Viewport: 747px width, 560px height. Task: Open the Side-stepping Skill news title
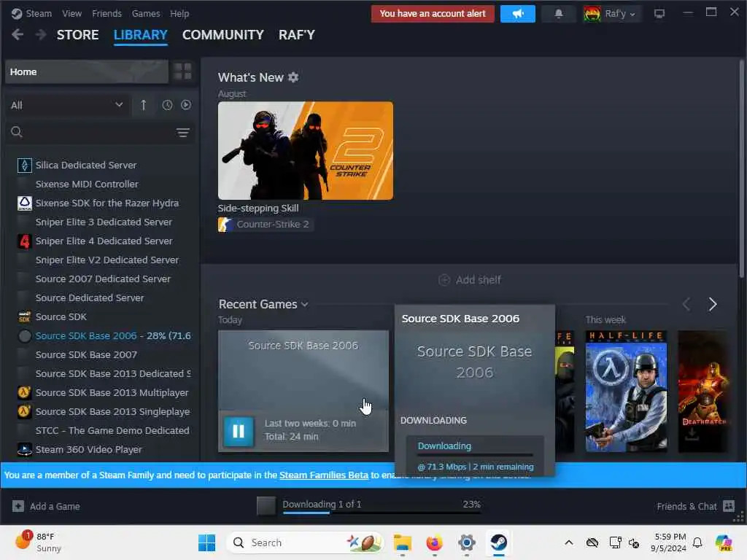click(x=258, y=208)
